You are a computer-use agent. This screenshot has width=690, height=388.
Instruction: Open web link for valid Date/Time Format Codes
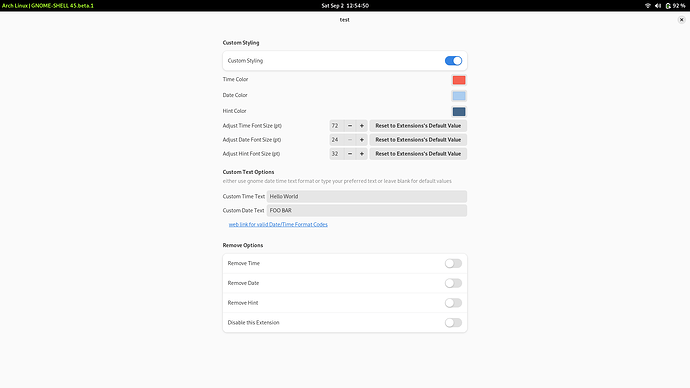[x=278, y=224]
